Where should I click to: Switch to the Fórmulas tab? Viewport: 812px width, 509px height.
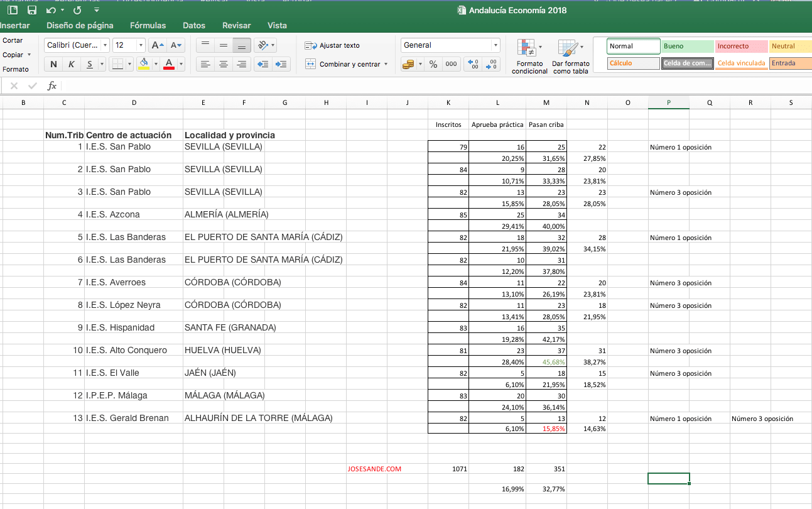coord(148,26)
